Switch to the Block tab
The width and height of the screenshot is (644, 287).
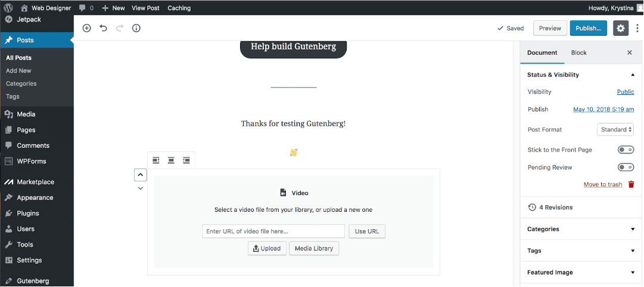pos(578,53)
